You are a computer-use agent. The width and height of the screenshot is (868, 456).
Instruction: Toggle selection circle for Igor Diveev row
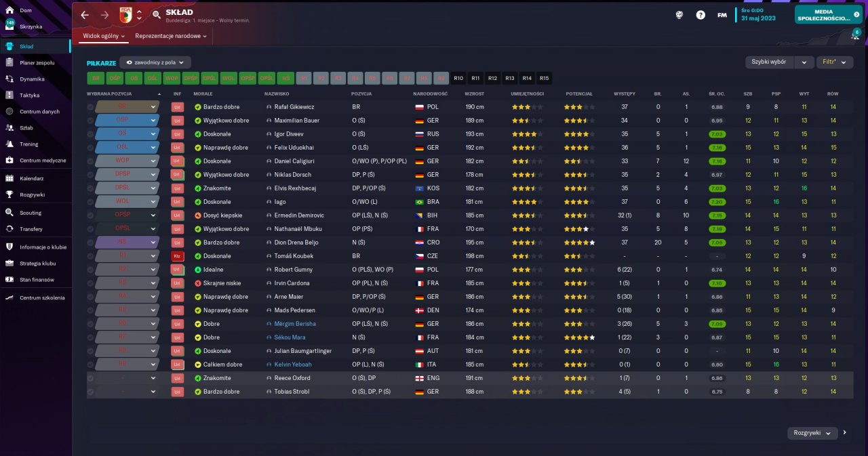[90, 134]
